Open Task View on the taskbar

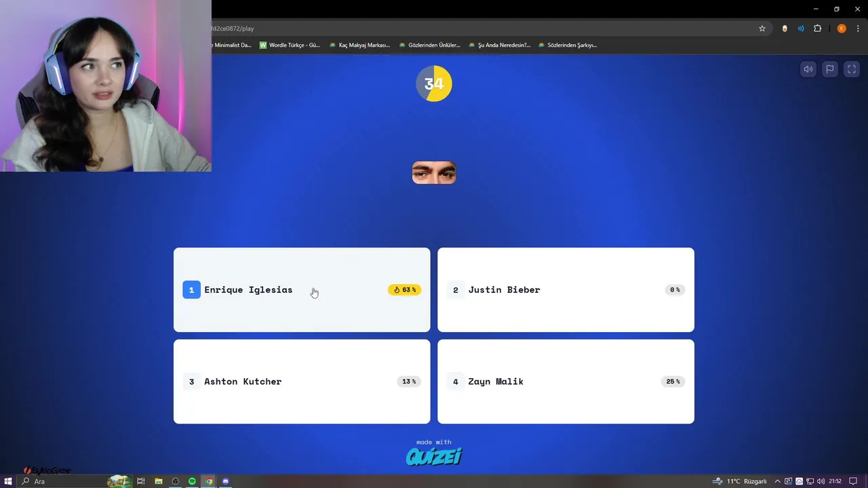(141, 481)
